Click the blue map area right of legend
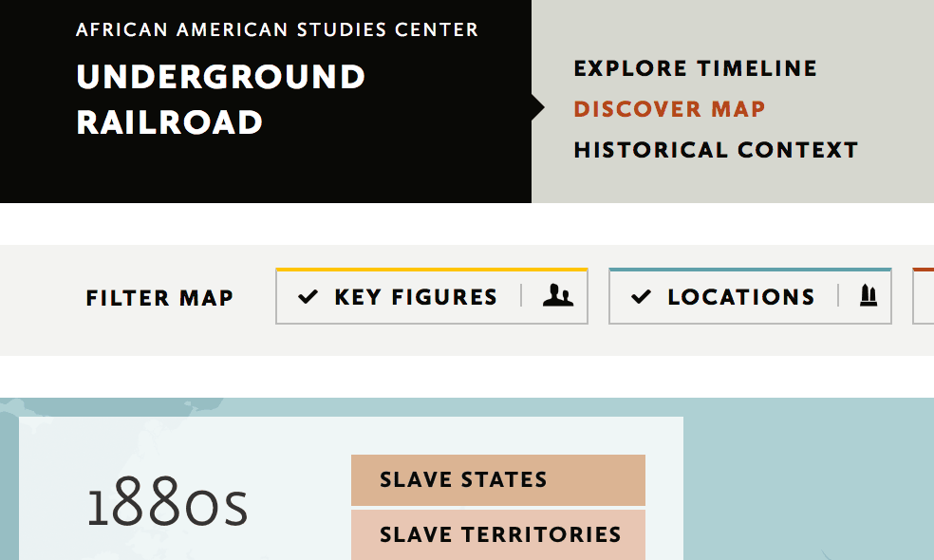The image size is (934, 560). click(x=807, y=475)
